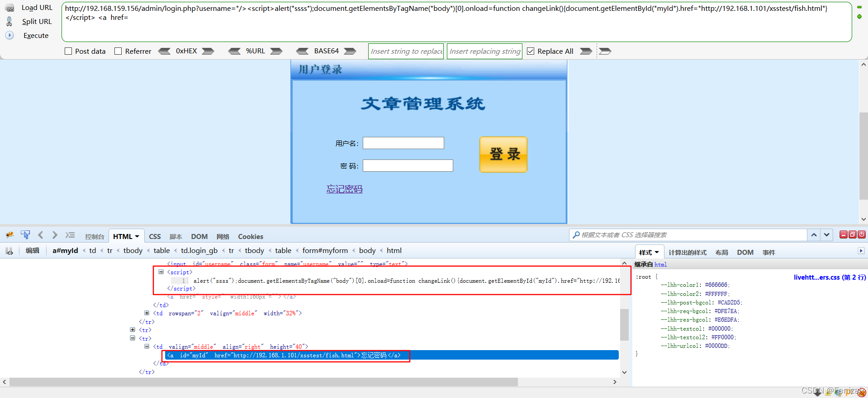Toggle the Firebug command line icon

click(70, 235)
